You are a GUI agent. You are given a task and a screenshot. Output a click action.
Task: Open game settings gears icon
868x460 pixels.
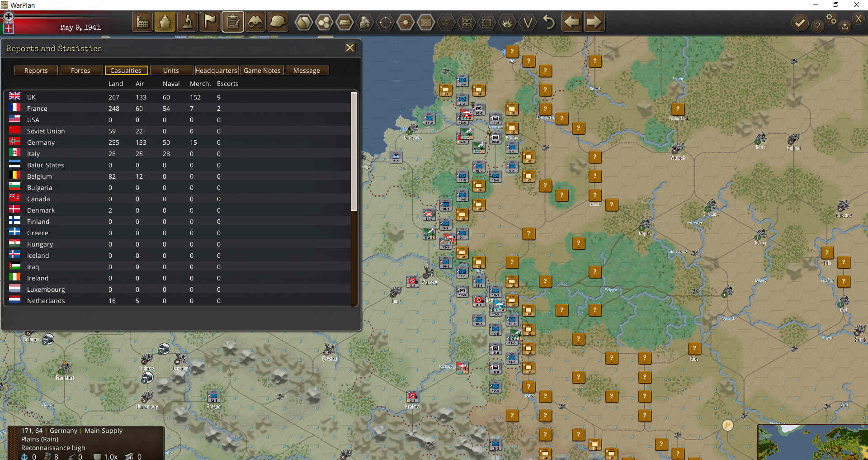tap(831, 19)
